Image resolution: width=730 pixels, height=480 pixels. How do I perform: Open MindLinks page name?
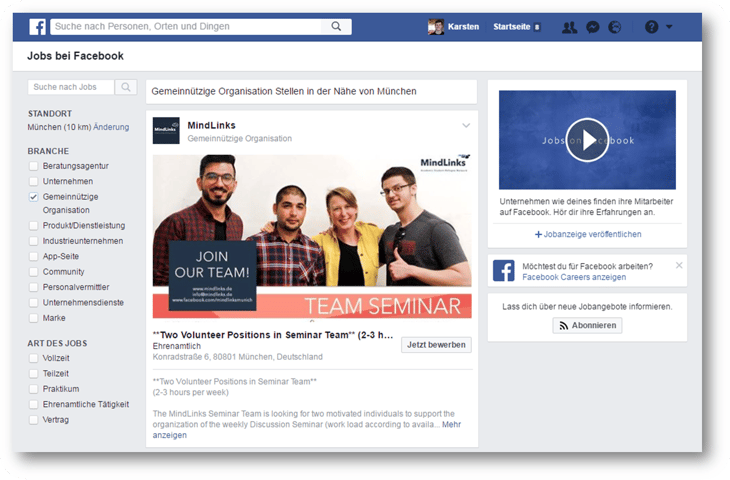point(211,125)
